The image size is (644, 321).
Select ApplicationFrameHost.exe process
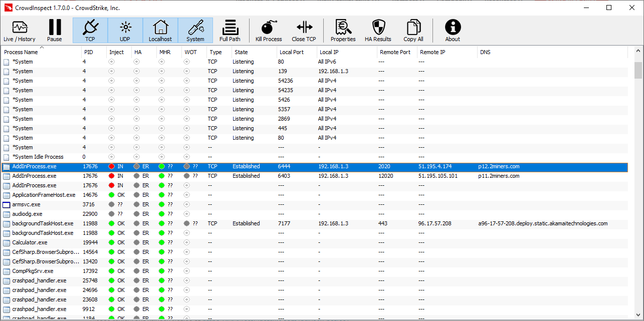(x=315, y=195)
